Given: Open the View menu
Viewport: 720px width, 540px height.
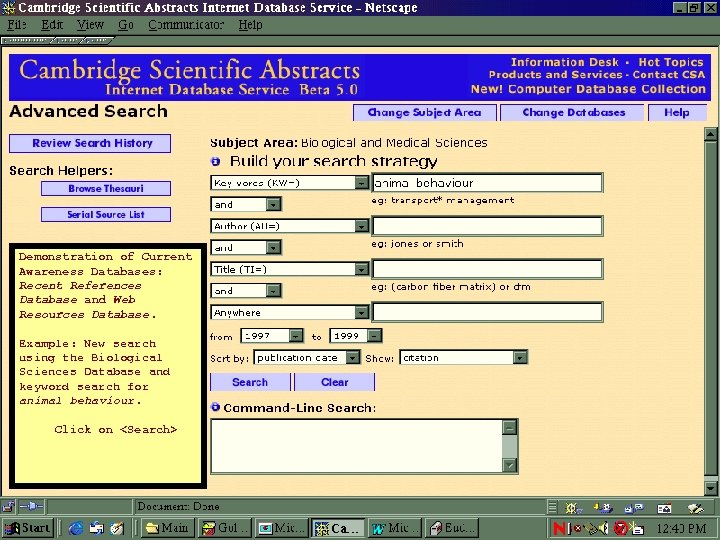Looking at the screenshot, I should point(90,25).
